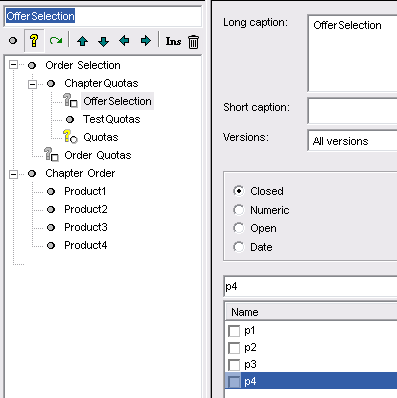The width and height of the screenshot is (397, 398).
Task: Click the question icon beside Order Quotas
Action: pos(51,155)
